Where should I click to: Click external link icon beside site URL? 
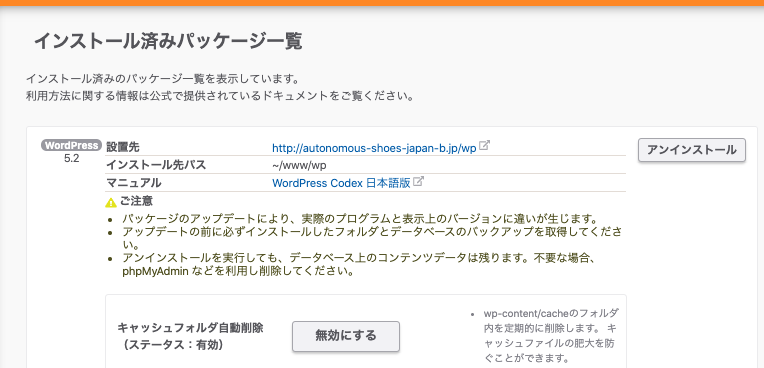[x=484, y=145]
